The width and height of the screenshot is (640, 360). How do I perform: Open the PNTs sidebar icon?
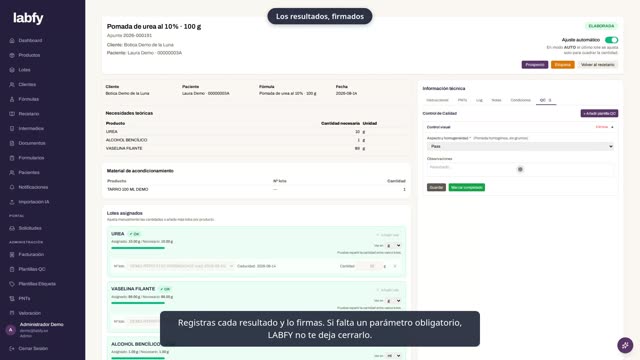tap(12, 298)
